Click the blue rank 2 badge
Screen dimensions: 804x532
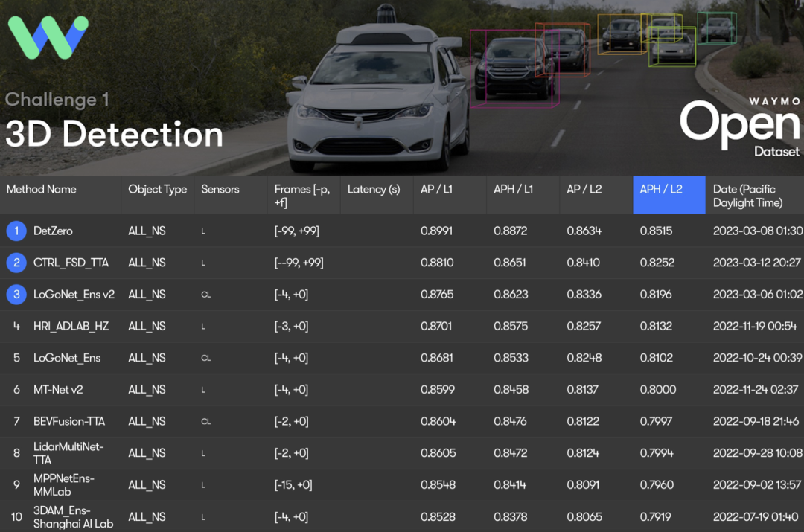coord(16,263)
